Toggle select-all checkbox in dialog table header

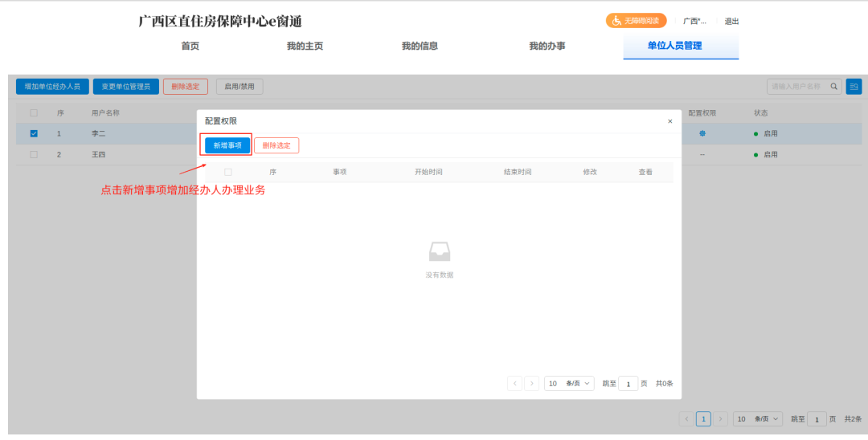(228, 172)
